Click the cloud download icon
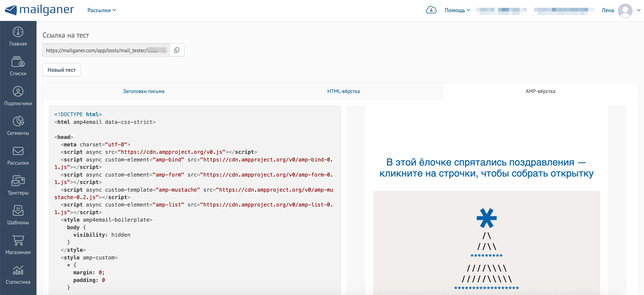Screen dimensions: 644x295 [431, 10]
